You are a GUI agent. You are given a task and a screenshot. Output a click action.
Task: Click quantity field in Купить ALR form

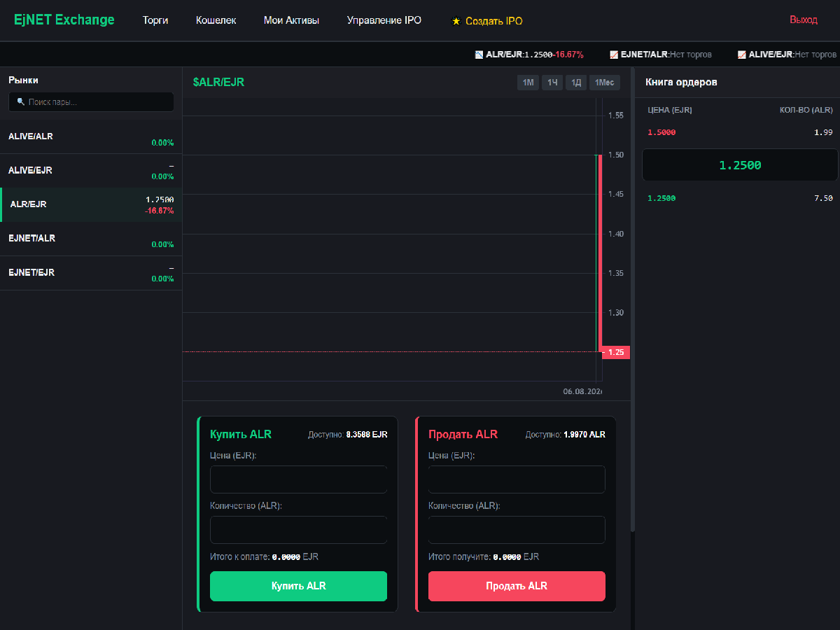298,530
